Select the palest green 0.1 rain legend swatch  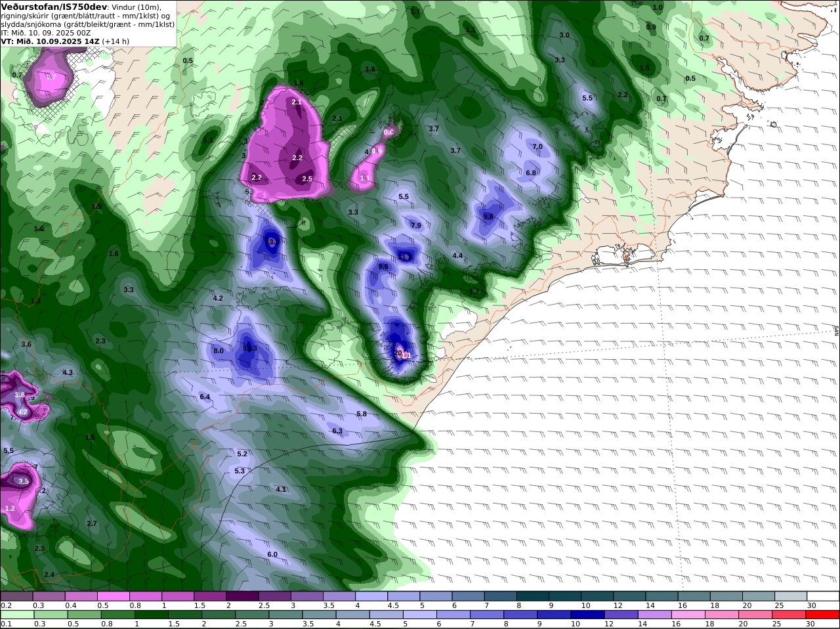(16, 615)
